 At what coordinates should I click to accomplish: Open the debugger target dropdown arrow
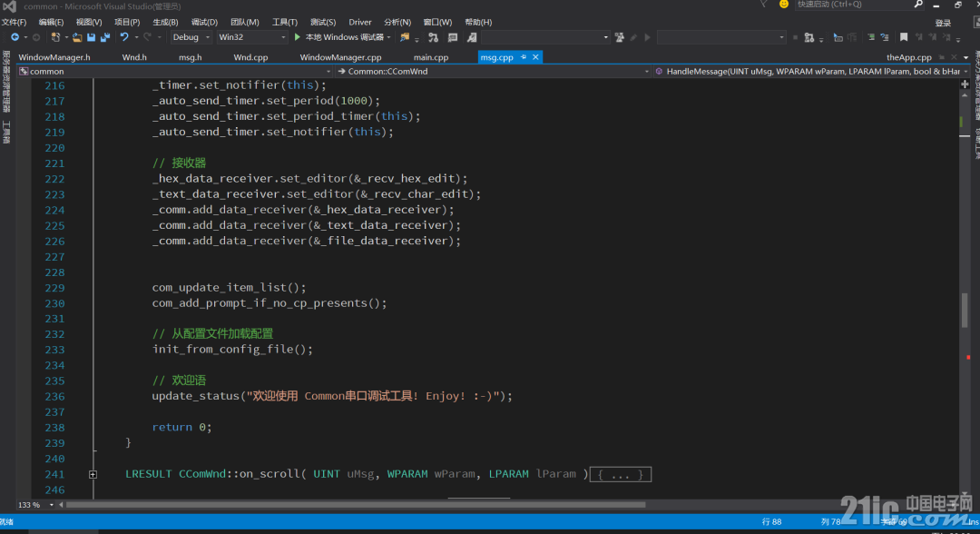coord(388,37)
